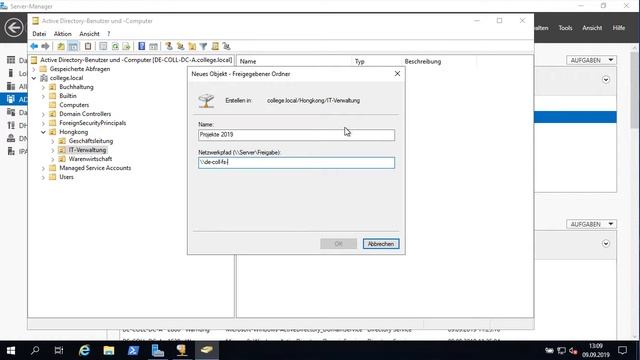This screenshot has height=360, width=640.
Task: Click the Abbrechen button
Action: (x=381, y=244)
